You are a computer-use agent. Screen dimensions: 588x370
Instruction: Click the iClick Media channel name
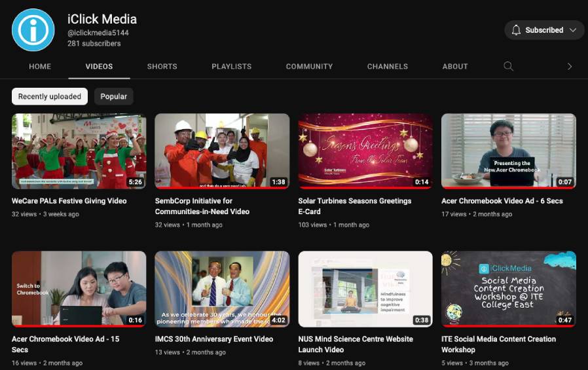click(102, 19)
